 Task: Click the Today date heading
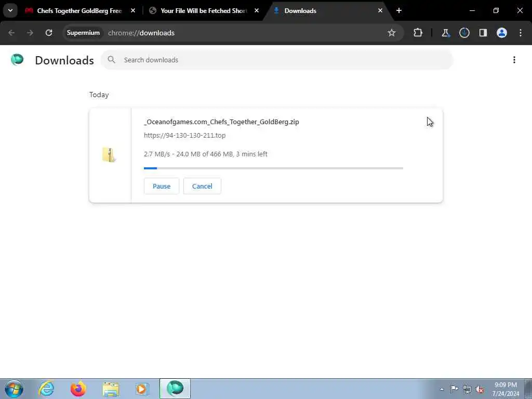click(99, 95)
